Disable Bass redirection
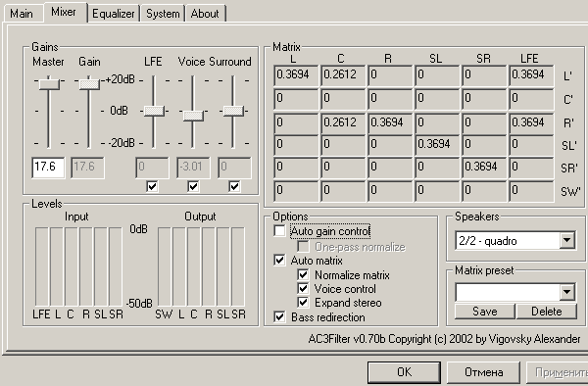This screenshot has width=588, height=386. coord(279,317)
